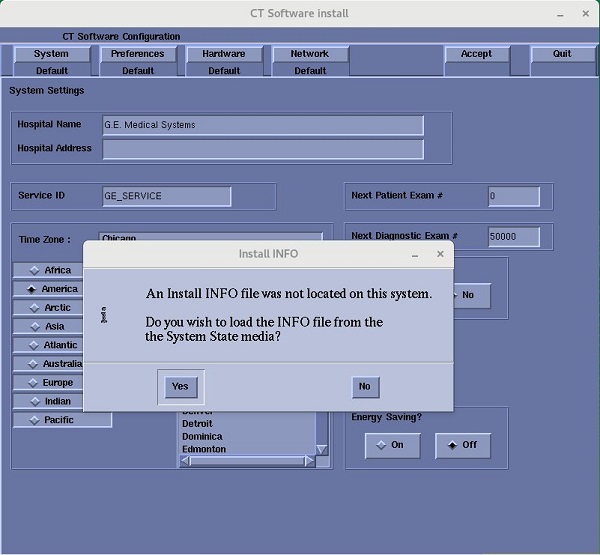
Task: Select the Africa time zone region
Action: click(50, 270)
